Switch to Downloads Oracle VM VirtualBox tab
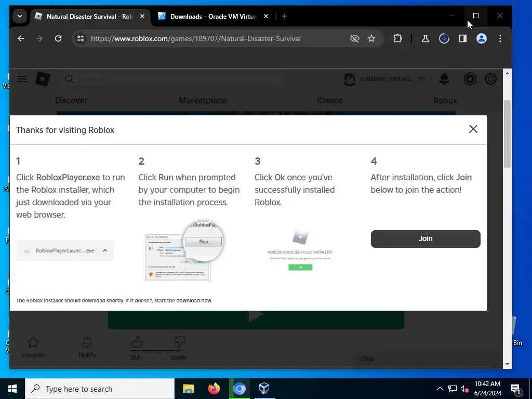This screenshot has width=532, height=399. pos(214,16)
